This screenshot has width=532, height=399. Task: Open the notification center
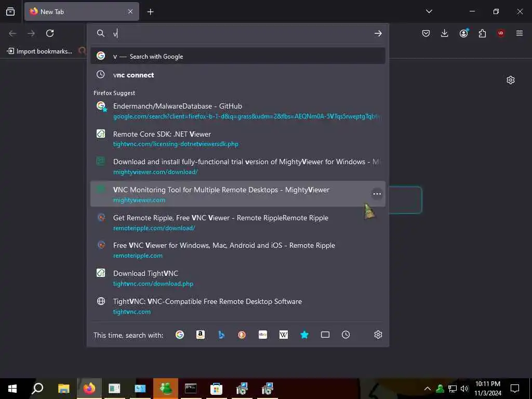(515, 389)
